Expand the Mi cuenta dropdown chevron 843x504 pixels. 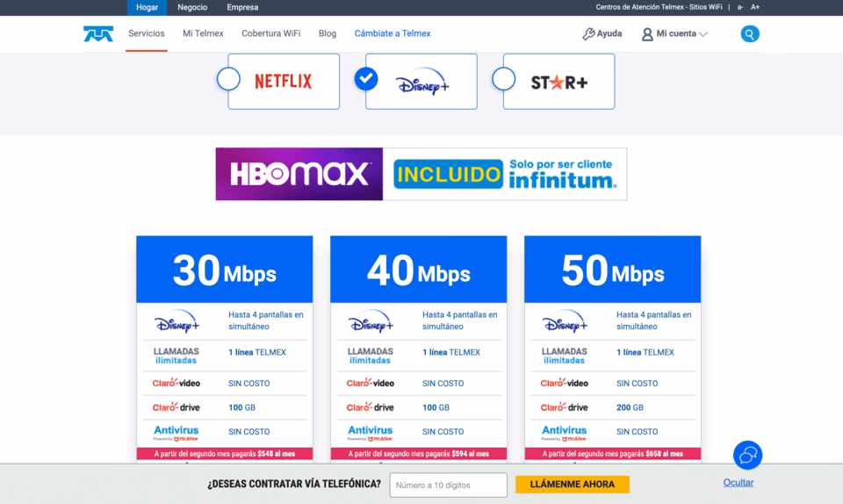pos(703,34)
